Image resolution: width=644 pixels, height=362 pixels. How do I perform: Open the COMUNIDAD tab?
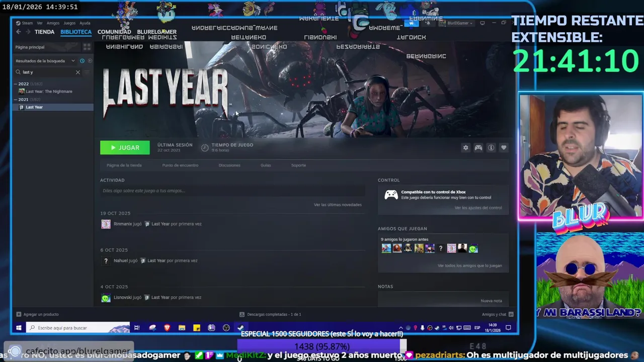114,32
